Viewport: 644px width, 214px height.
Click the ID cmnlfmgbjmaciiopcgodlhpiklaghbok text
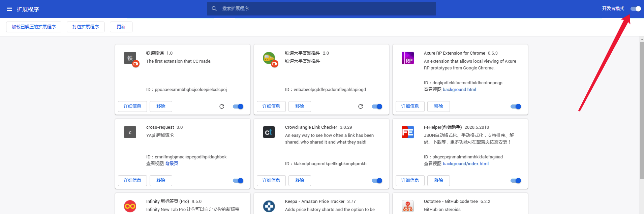[x=186, y=157]
